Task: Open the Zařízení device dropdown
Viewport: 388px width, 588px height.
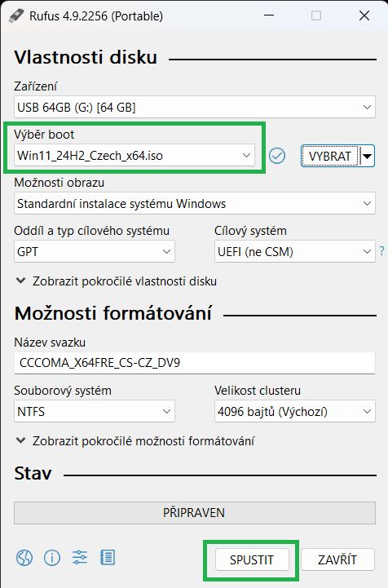Action: [195, 108]
